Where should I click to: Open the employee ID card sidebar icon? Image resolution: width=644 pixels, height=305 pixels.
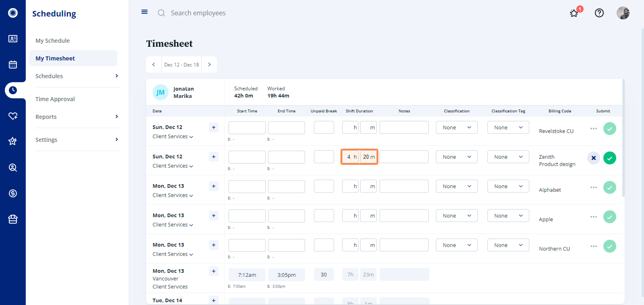[13, 39]
